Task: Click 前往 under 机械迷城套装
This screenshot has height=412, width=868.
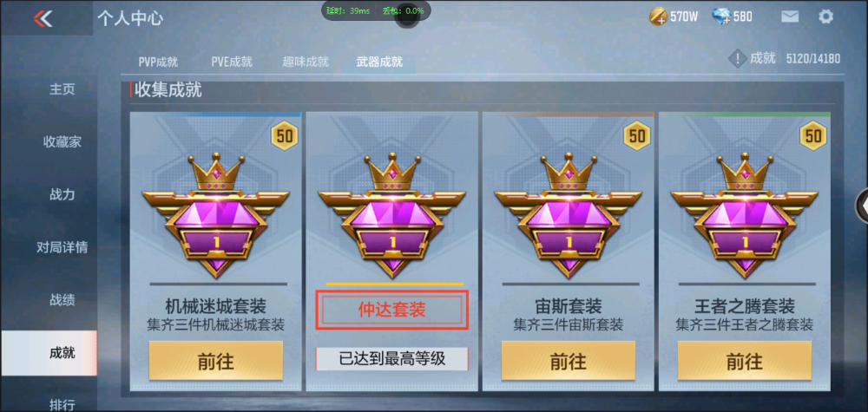Action: [216, 361]
